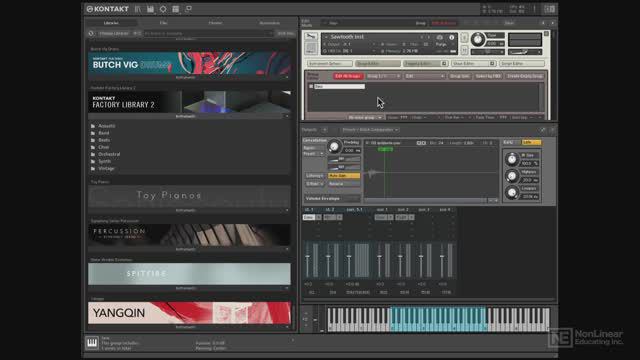Toggle the browser panel icon in header
The height and width of the screenshot is (360, 640).
(138, 9)
